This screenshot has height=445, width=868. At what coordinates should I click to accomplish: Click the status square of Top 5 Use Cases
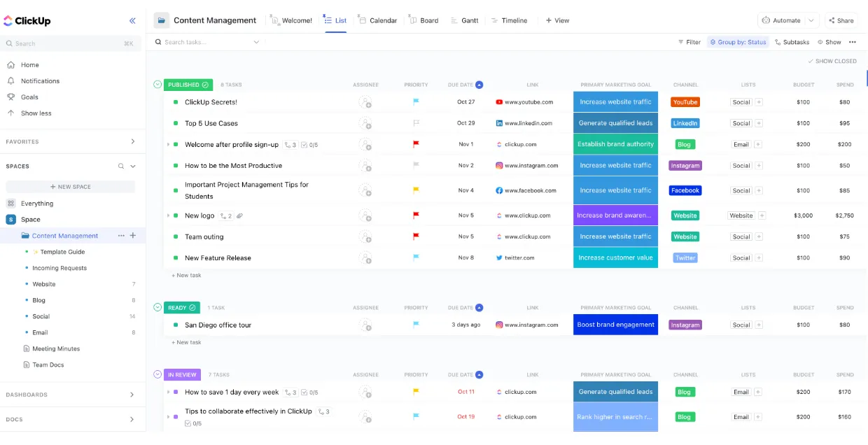tap(176, 123)
